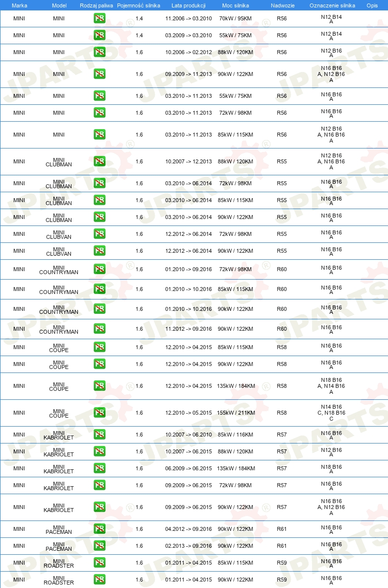Click R59 body in Roadster 85kW / 115KM row

pos(282,563)
